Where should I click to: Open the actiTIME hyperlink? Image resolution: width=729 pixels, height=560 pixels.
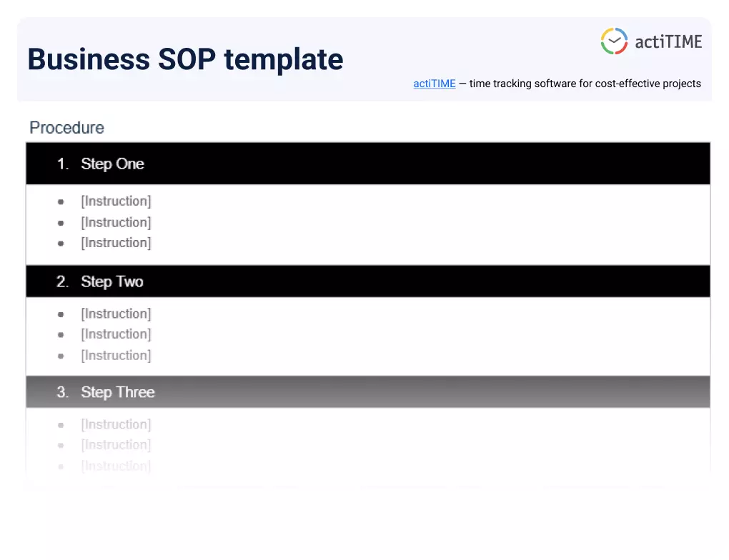(434, 84)
